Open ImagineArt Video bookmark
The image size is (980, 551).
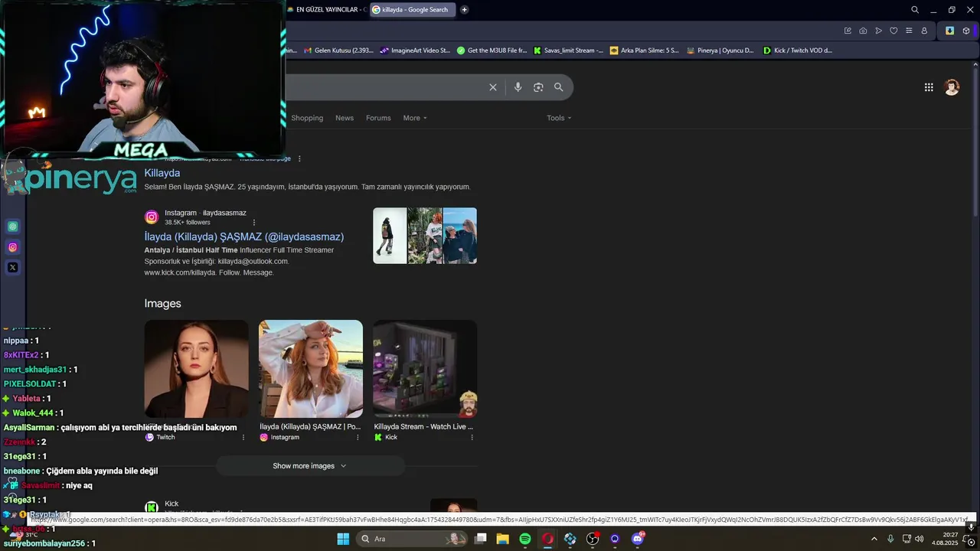click(415, 51)
